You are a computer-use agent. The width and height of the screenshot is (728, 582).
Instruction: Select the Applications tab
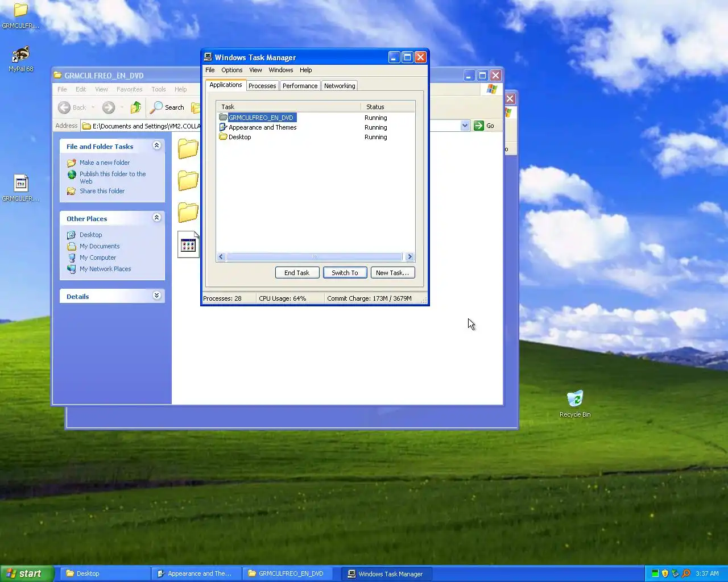[226, 85]
